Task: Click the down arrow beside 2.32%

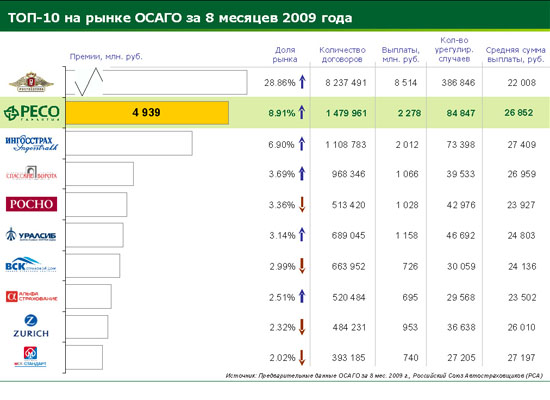Action: pos(302,327)
